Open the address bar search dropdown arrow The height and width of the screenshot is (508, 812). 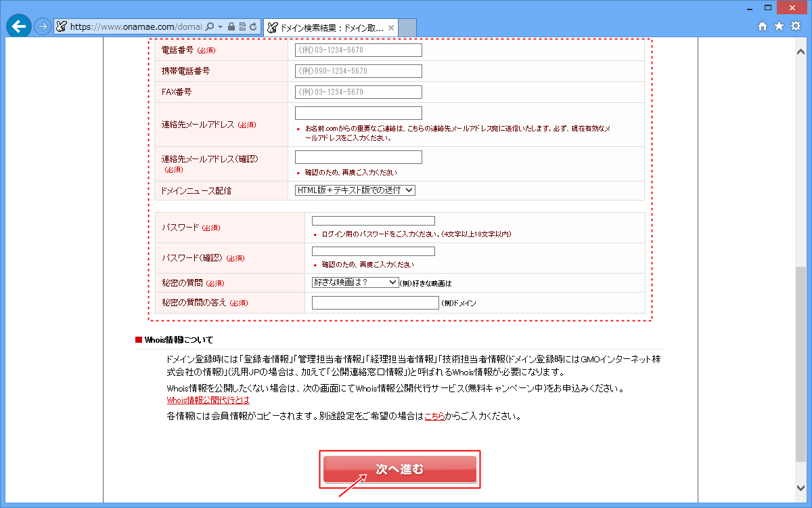(x=219, y=25)
